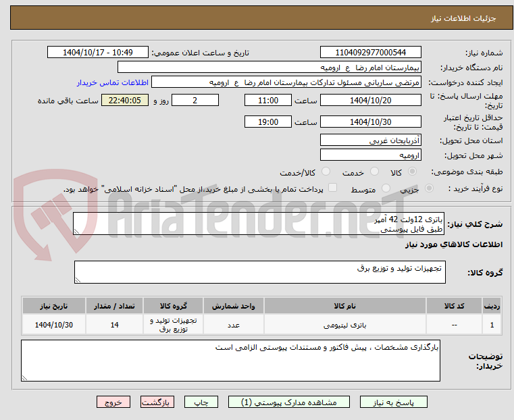Select the کالا/خدمت radio button

click(x=326, y=172)
